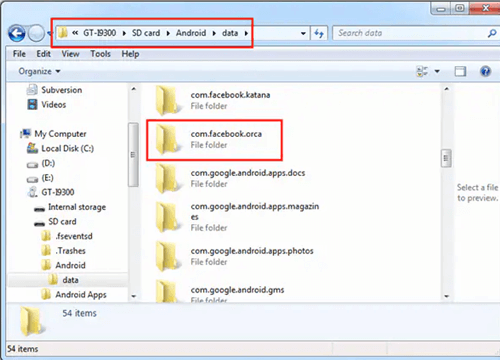
Task: Select the com.google.android.apps.photos name
Action: click(252, 251)
